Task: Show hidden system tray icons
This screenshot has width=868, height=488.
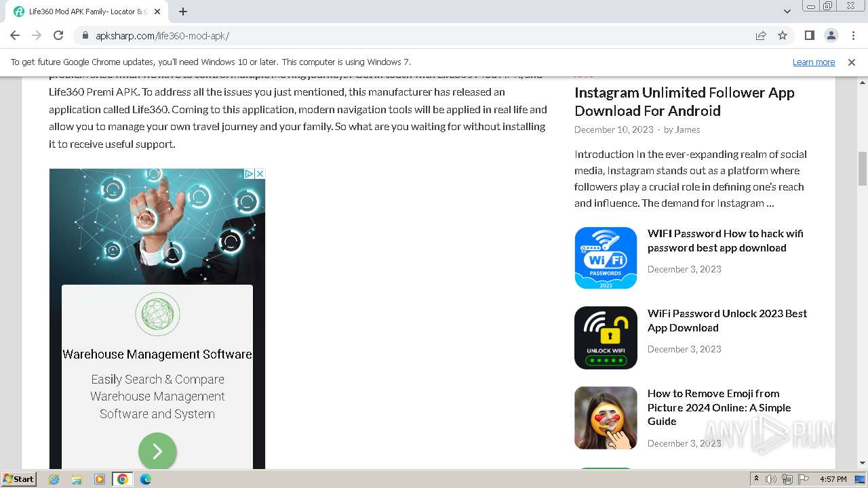Action: point(757,479)
